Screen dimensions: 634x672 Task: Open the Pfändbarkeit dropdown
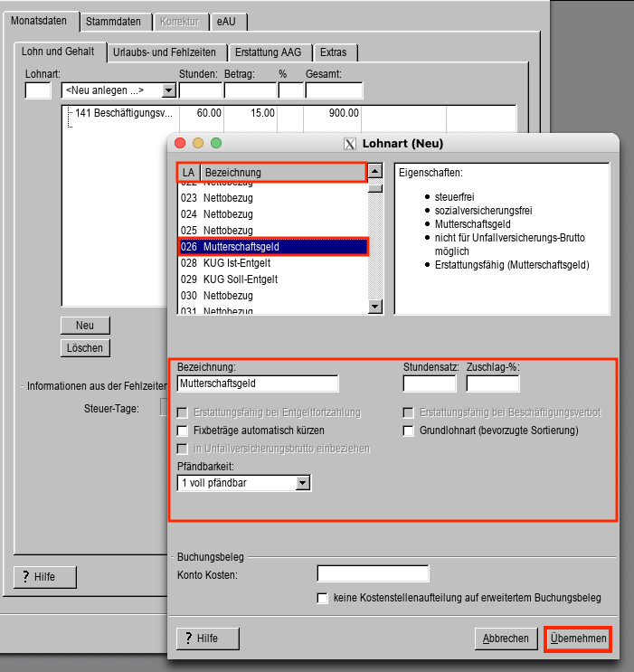point(302,483)
